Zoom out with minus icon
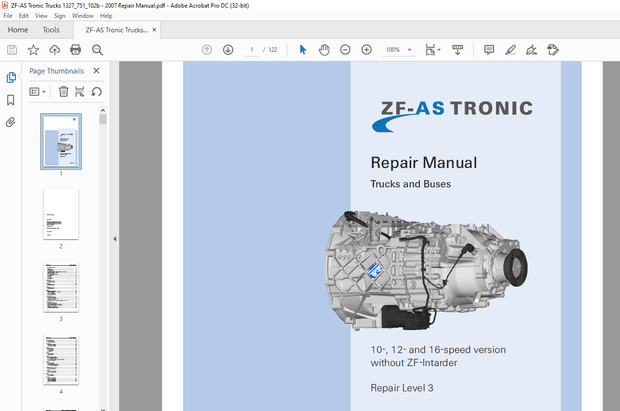 345,50
